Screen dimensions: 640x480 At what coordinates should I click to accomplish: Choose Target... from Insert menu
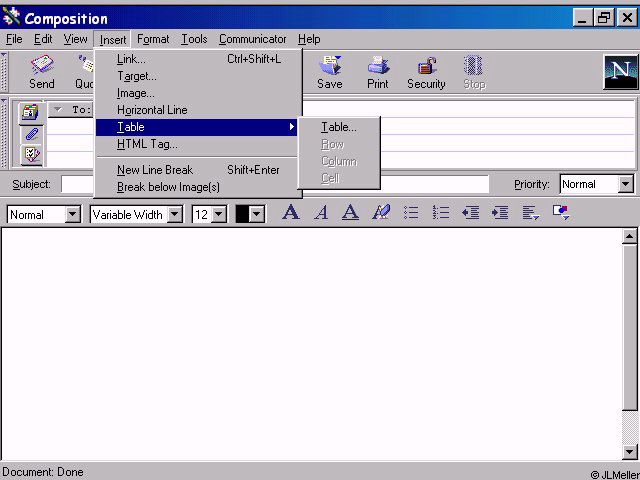click(x=198, y=76)
